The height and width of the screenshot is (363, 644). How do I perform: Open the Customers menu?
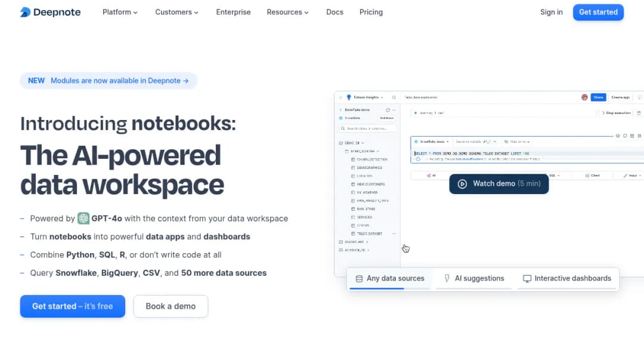click(177, 13)
